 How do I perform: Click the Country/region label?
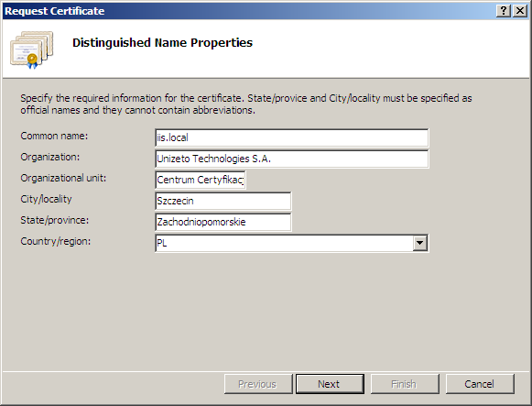coord(56,241)
